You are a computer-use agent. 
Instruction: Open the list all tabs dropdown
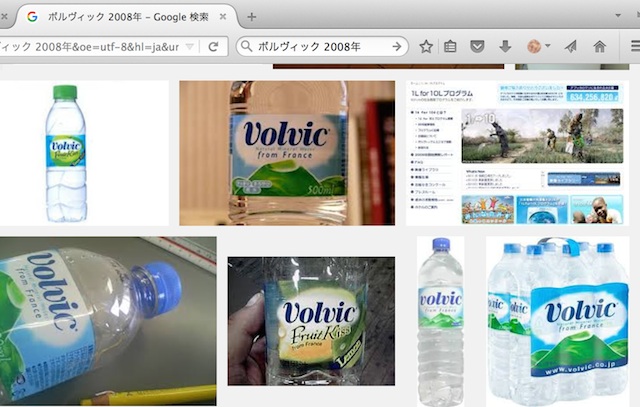click(618, 16)
